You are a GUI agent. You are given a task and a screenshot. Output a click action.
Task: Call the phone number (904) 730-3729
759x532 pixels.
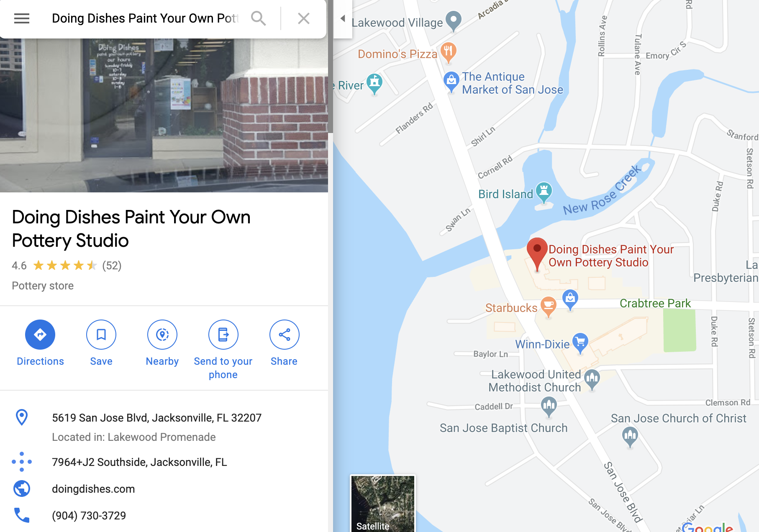point(89,516)
